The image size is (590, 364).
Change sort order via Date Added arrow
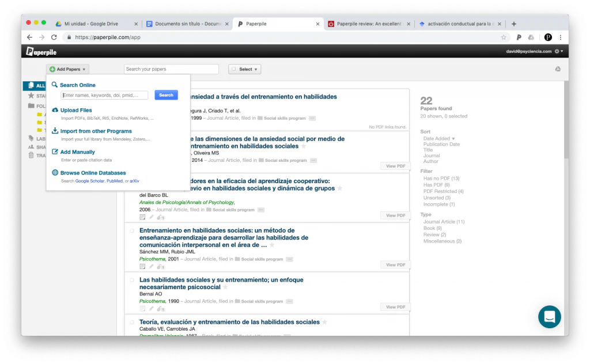coord(453,139)
